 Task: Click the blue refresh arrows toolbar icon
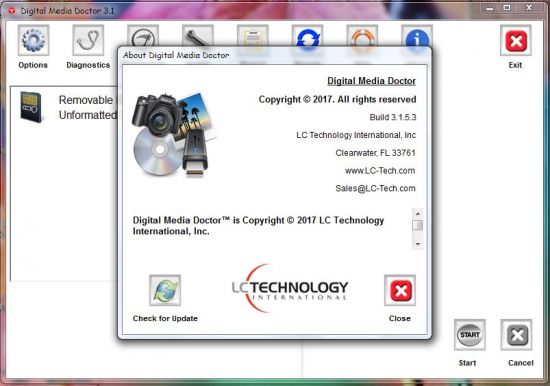307,36
